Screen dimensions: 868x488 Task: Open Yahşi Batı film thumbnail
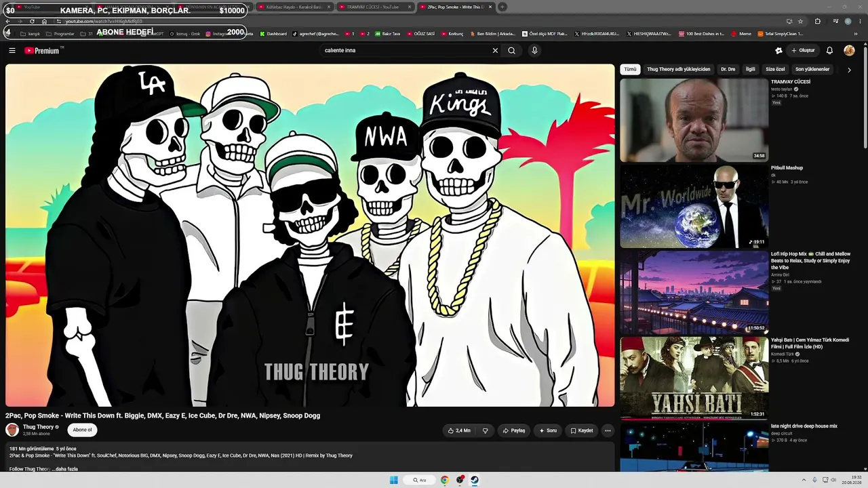694,378
